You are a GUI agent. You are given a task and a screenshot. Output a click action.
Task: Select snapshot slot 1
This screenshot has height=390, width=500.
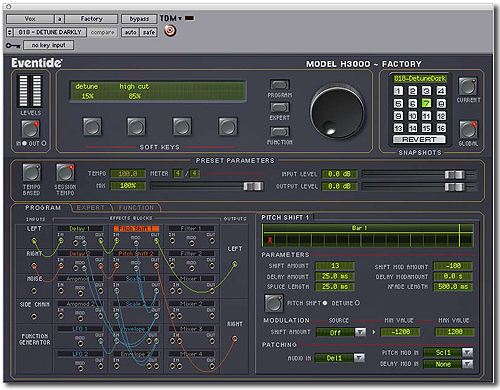pyautogui.click(x=398, y=91)
